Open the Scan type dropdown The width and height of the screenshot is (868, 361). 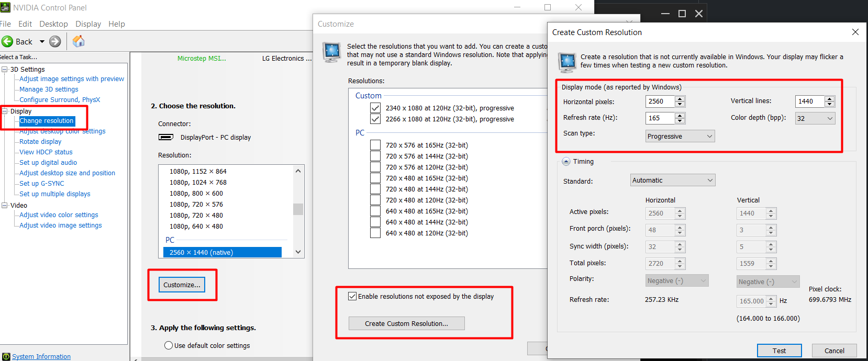(680, 136)
